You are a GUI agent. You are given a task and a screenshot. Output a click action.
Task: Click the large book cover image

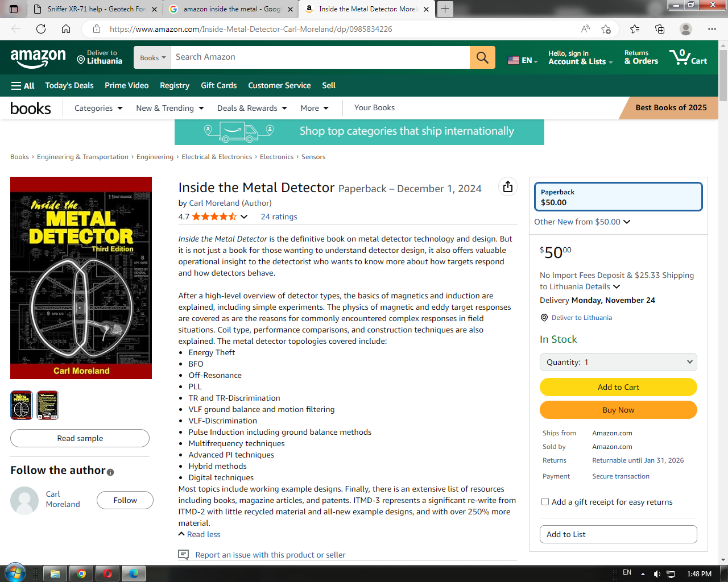(x=81, y=278)
